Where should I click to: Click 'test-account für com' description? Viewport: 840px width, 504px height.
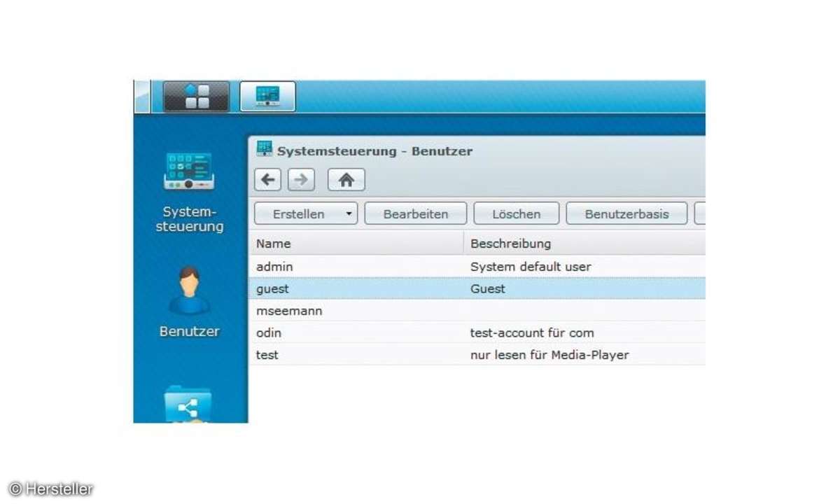[x=532, y=332]
